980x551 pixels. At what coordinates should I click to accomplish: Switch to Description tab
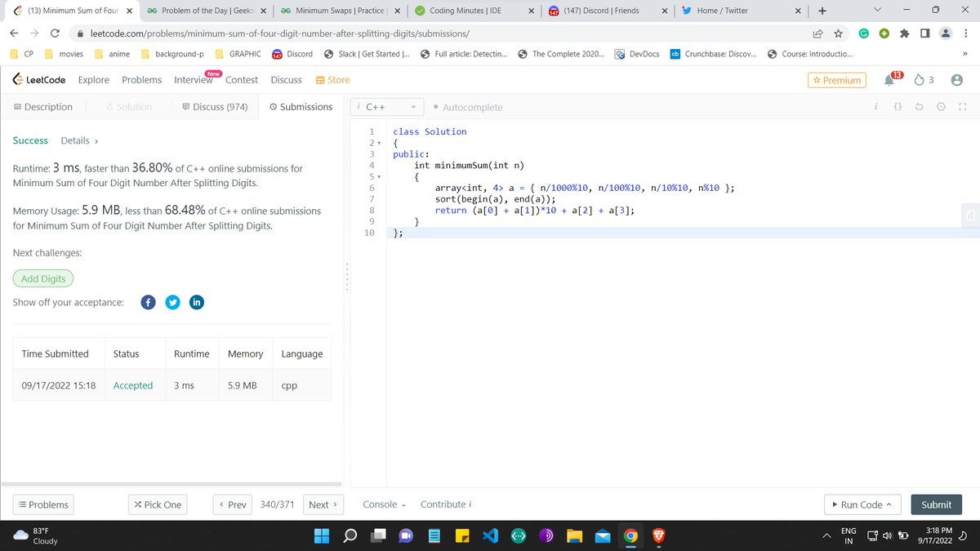(x=43, y=107)
